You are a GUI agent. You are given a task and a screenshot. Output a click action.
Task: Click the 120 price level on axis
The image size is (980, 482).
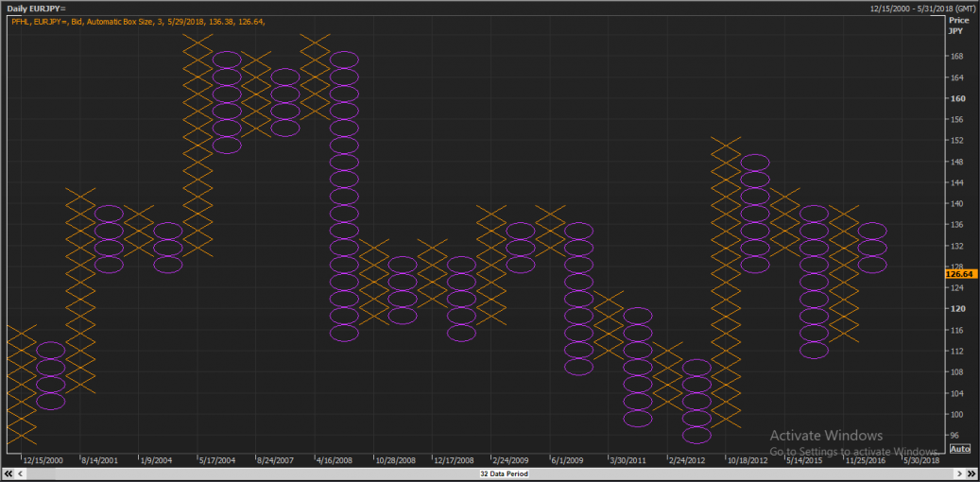(x=956, y=309)
